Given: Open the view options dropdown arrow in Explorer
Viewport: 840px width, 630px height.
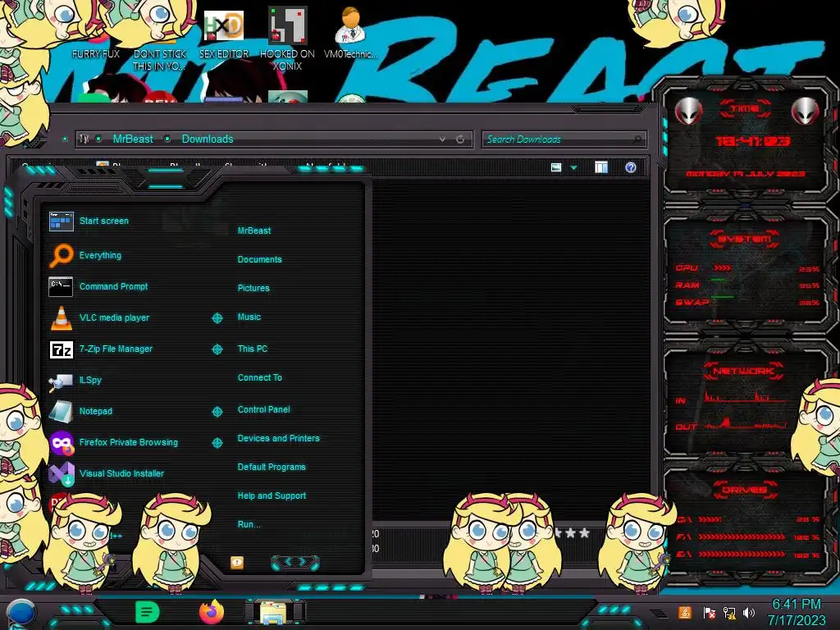Looking at the screenshot, I should [573, 168].
